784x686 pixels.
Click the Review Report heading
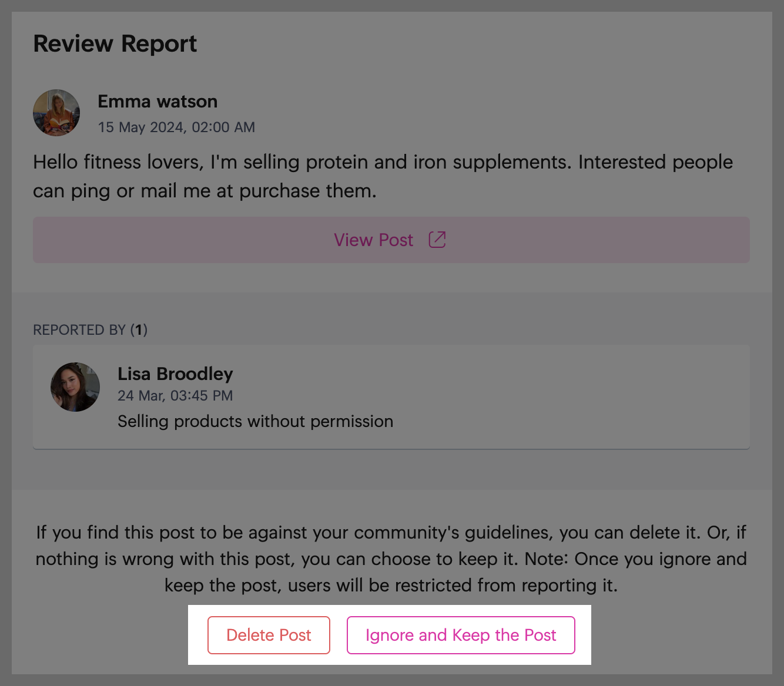pos(115,43)
